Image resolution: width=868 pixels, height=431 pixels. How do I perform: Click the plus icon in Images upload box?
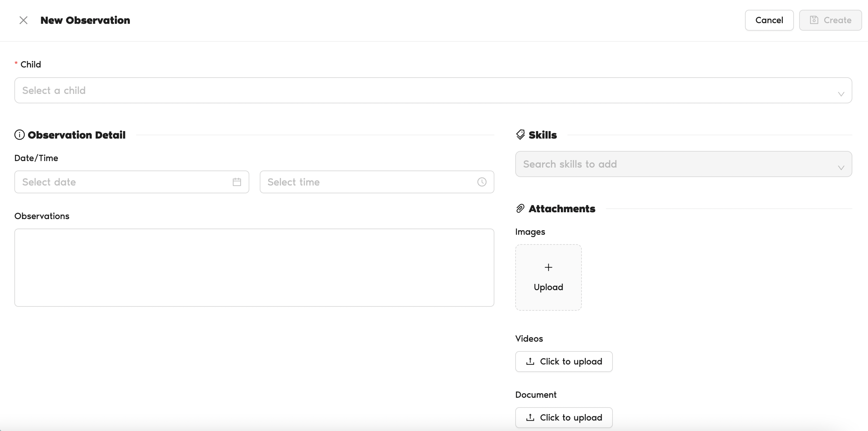[548, 267]
